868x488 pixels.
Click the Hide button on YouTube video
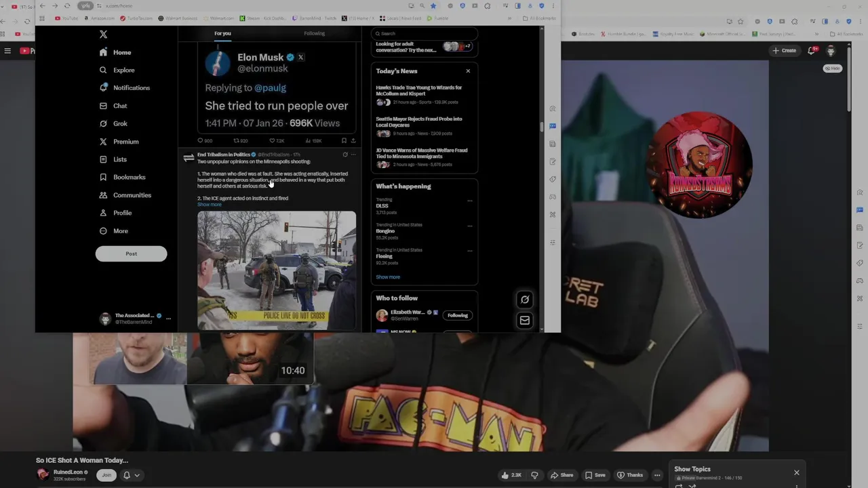click(833, 68)
